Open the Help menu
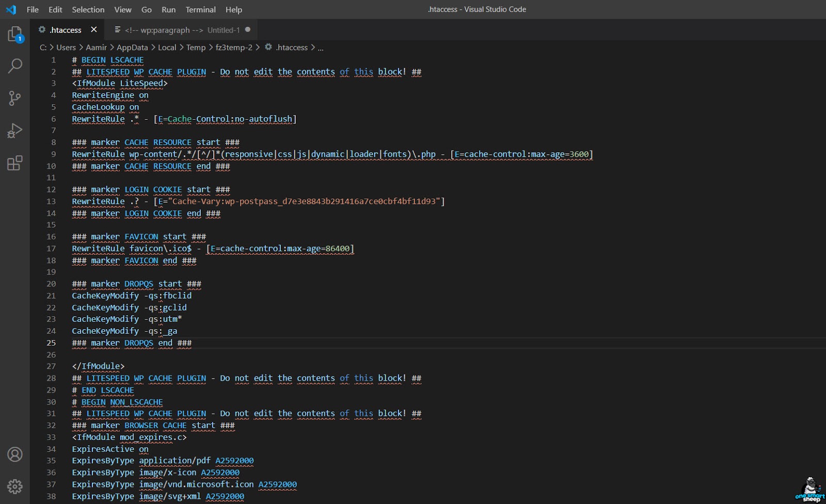The width and height of the screenshot is (826, 504). pyautogui.click(x=234, y=9)
